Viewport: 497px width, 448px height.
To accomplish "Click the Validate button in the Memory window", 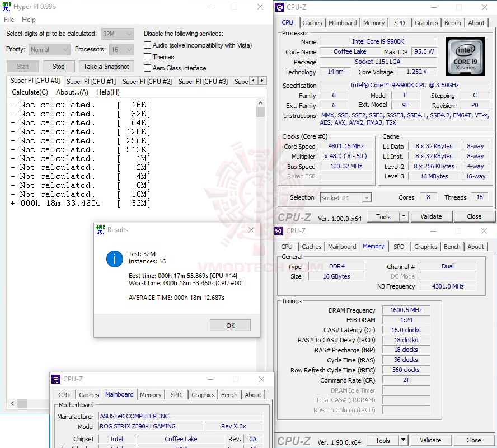I will point(430,440).
